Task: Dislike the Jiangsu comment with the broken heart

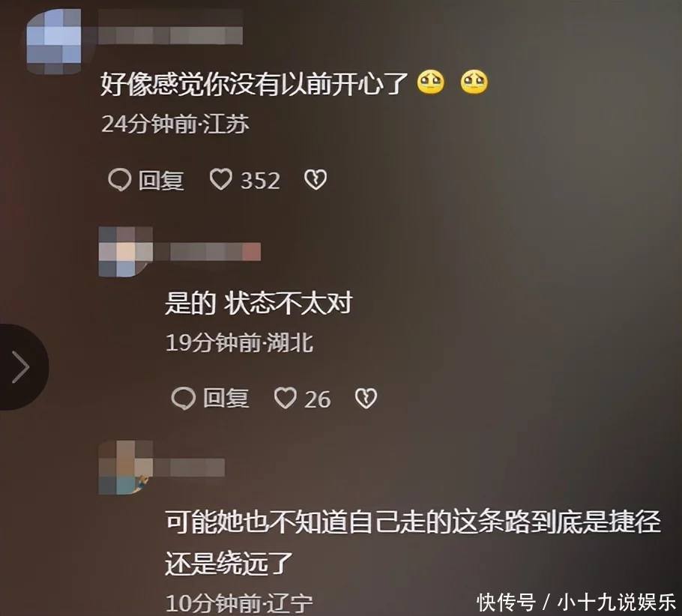Action: [316, 180]
